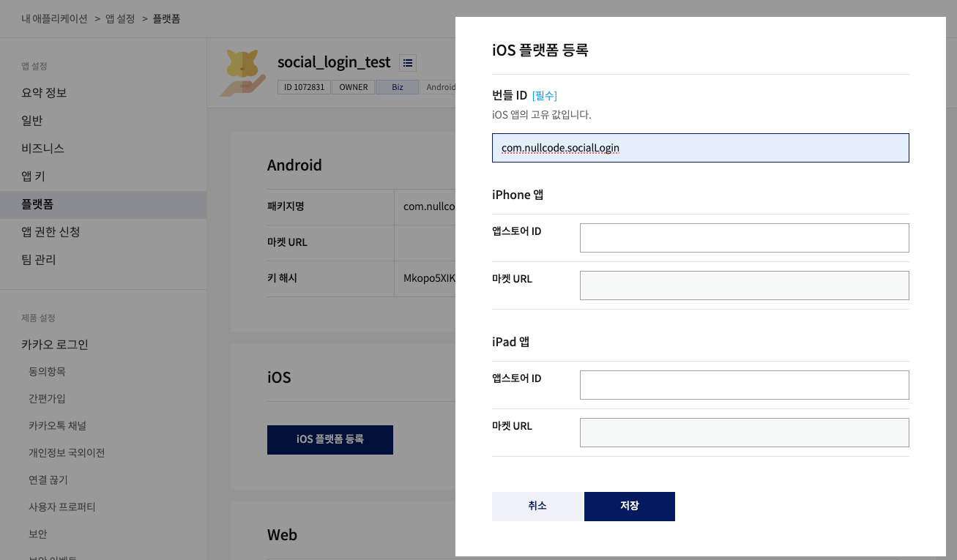The height and width of the screenshot is (560, 957).
Task: Click the iPhone 앱 section heading
Action: [x=518, y=195]
